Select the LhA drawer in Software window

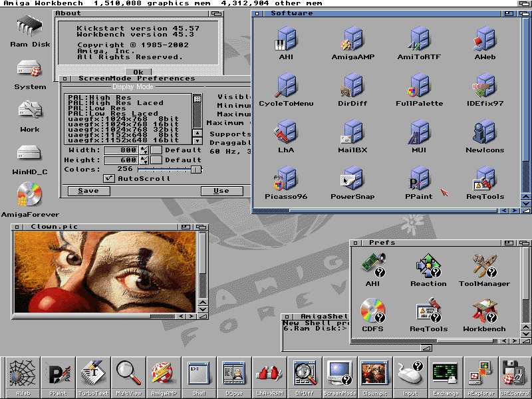(x=286, y=132)
